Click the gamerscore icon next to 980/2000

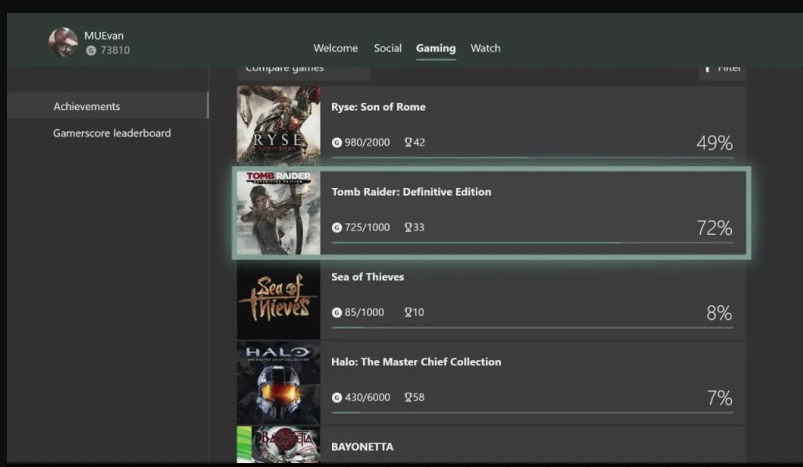point(336,142)
